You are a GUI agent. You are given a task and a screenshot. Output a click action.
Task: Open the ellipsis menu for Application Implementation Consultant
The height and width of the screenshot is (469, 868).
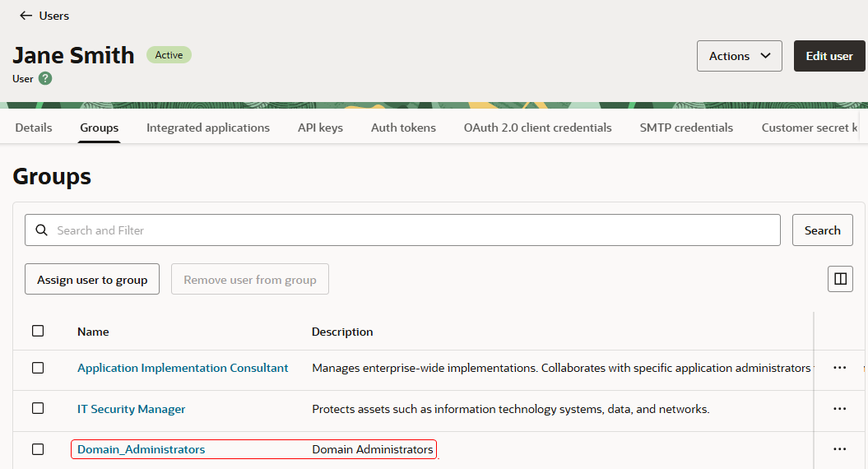[839, 368]
